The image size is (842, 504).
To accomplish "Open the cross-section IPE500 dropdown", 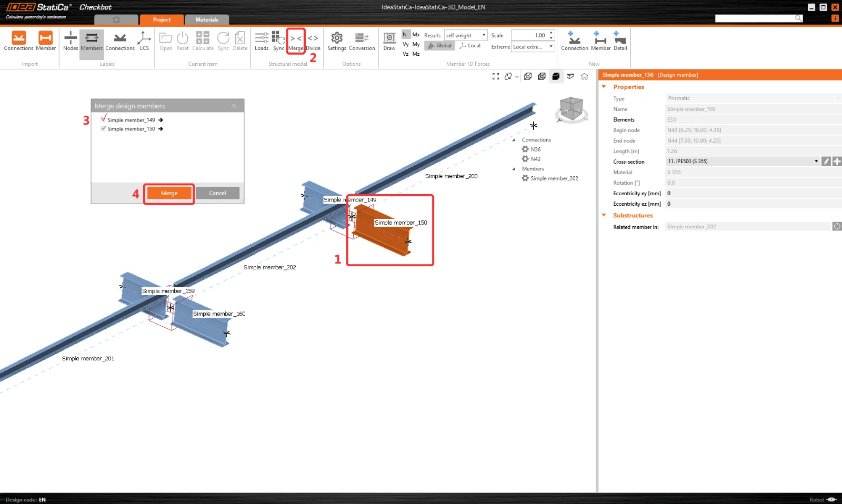I will click(743, 162).
